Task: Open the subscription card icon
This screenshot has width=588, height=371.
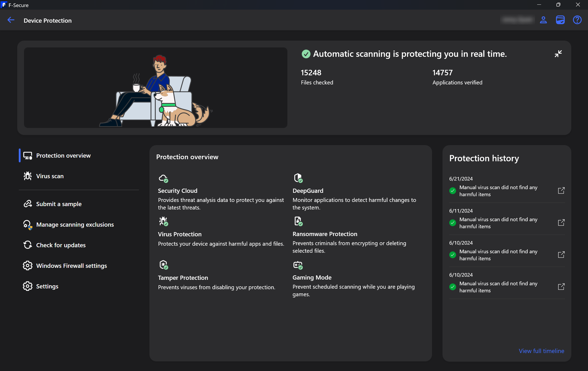Action: pos(560,20)
